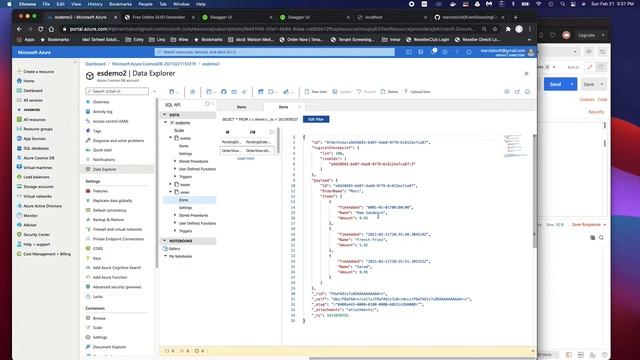Open the History menu in Chrome
This screenshot has height=360, width=640.
pos(95,4)
